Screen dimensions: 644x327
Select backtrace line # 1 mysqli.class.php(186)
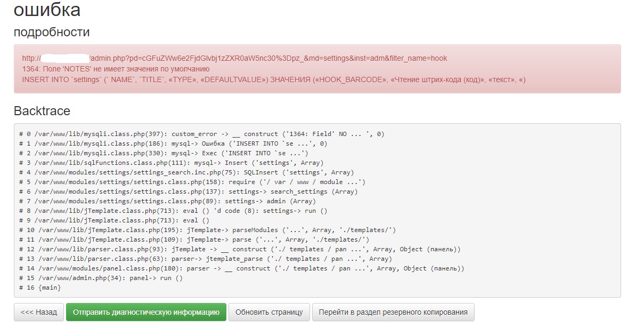click(x=173, y=143)
